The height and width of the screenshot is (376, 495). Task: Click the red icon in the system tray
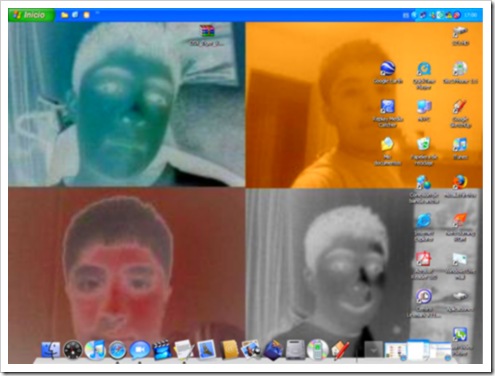[457, 15]
